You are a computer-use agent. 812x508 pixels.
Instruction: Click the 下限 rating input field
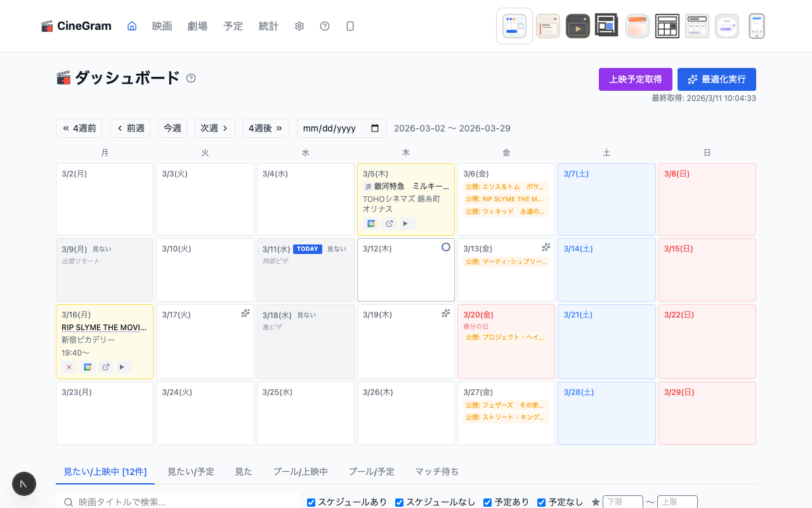[x=623, y=502]
